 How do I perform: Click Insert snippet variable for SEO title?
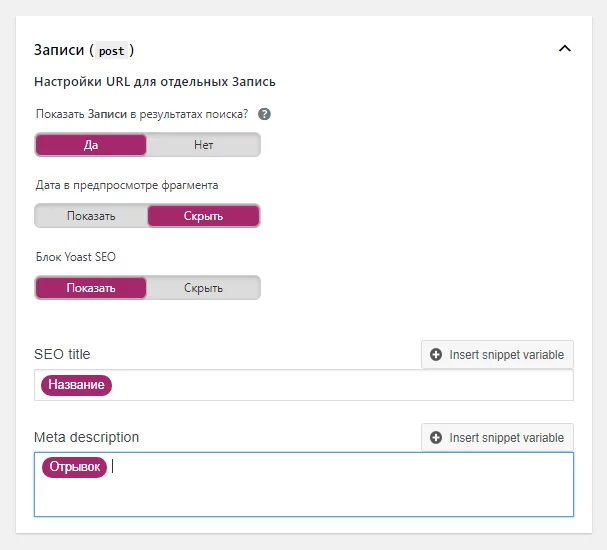coord(497,355)
